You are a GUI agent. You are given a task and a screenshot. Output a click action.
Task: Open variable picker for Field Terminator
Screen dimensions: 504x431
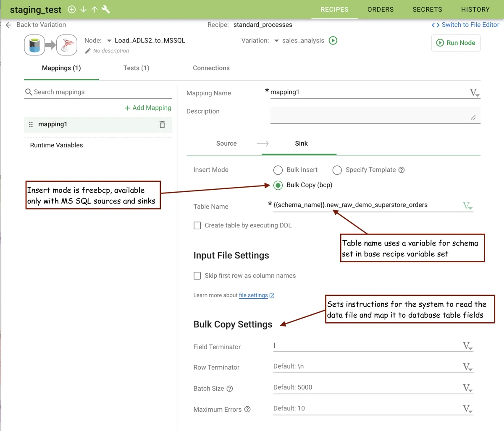pos(467,346)
